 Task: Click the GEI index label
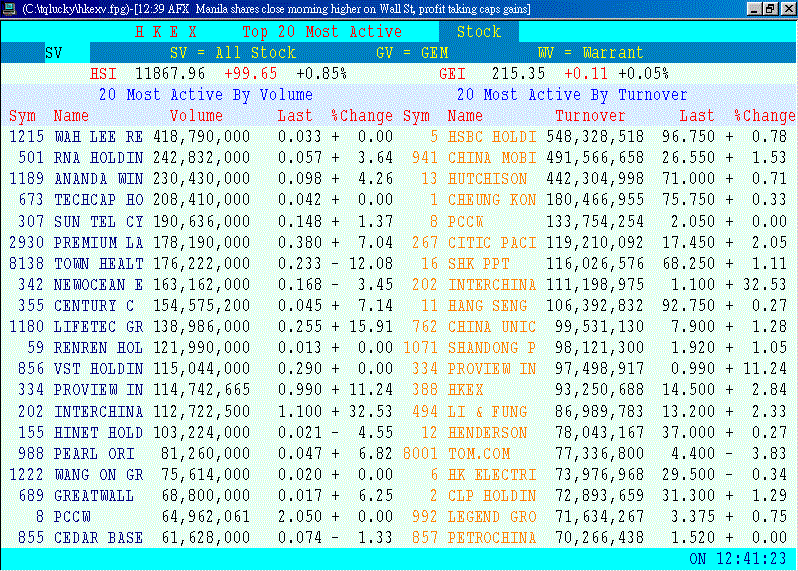[x=452, y=74]
